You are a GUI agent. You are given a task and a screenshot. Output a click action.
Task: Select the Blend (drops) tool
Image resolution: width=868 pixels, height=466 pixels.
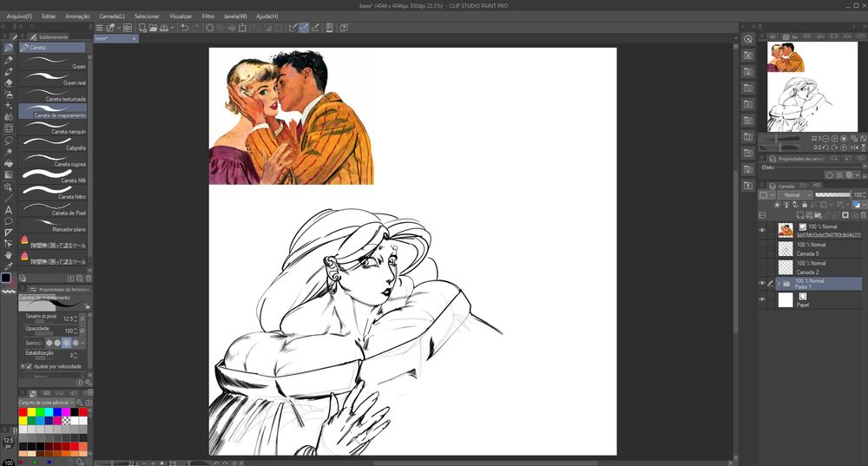click(9, 117)
